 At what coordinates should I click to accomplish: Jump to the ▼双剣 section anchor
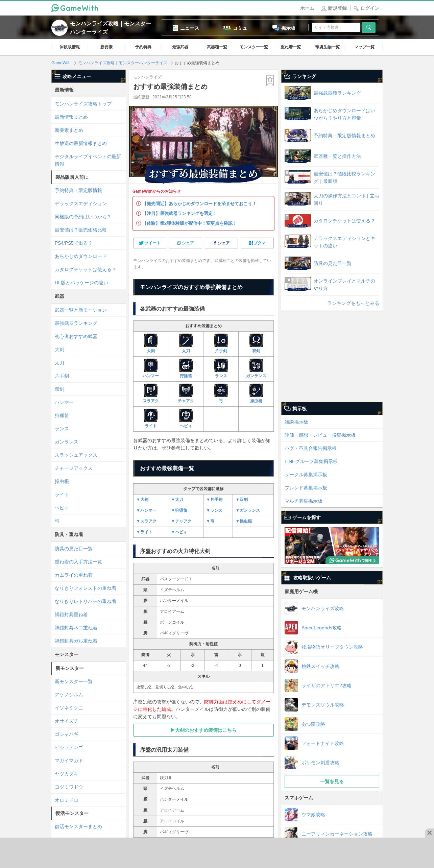coord(242,500)
